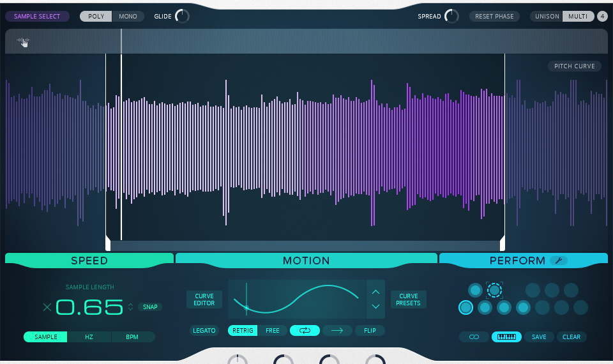Select the one-shot arrow playback mode
Image resolution: width=613 pixels, height=364 pixels.
pos(337,331)
